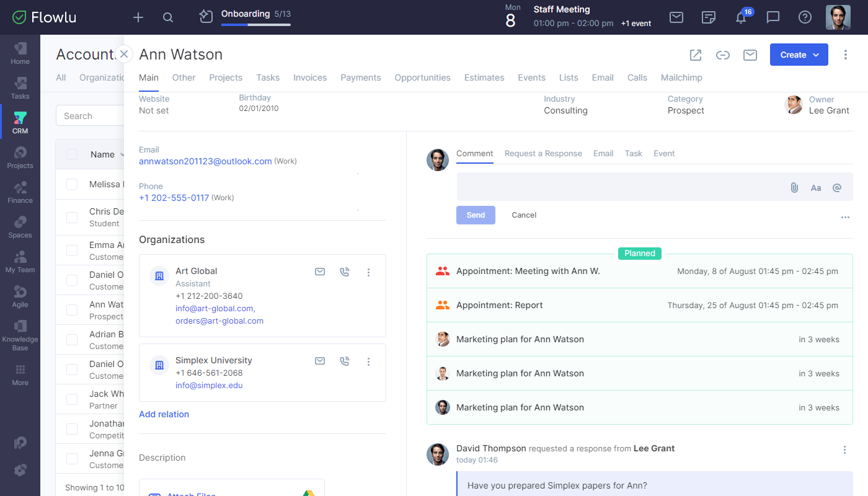Open Spaces in the sidebar
The image size is (868, 496).
click(20, 227)
